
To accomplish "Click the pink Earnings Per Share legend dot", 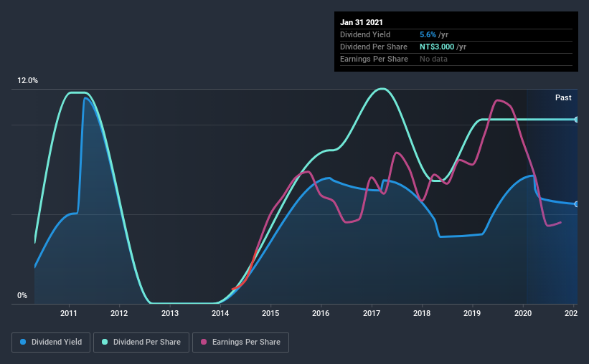I will tap(204, 342).
